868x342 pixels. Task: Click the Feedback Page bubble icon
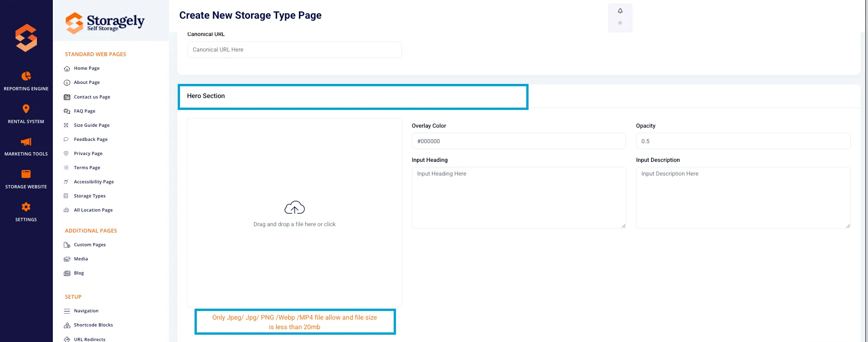tap(66, 140)
